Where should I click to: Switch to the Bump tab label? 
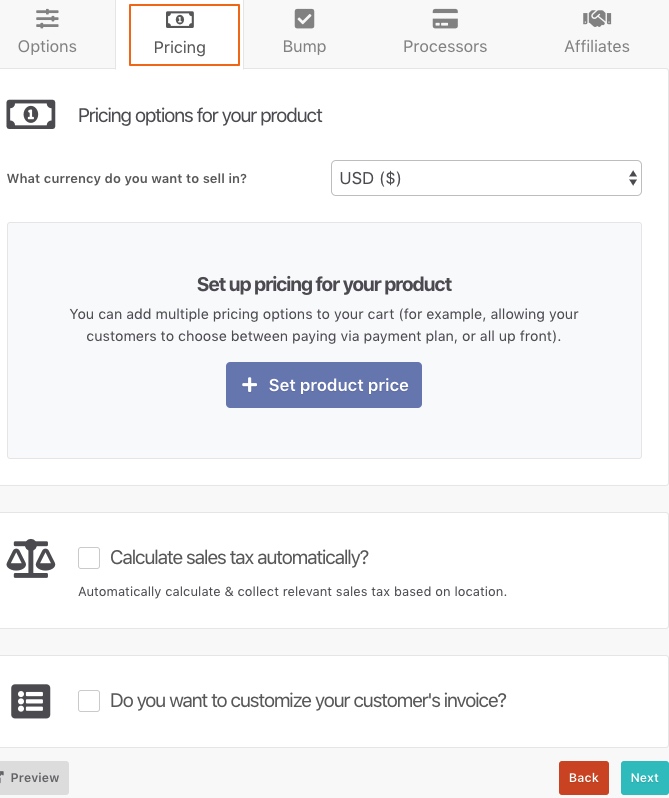pyautogui.click(x=304, y=46)
